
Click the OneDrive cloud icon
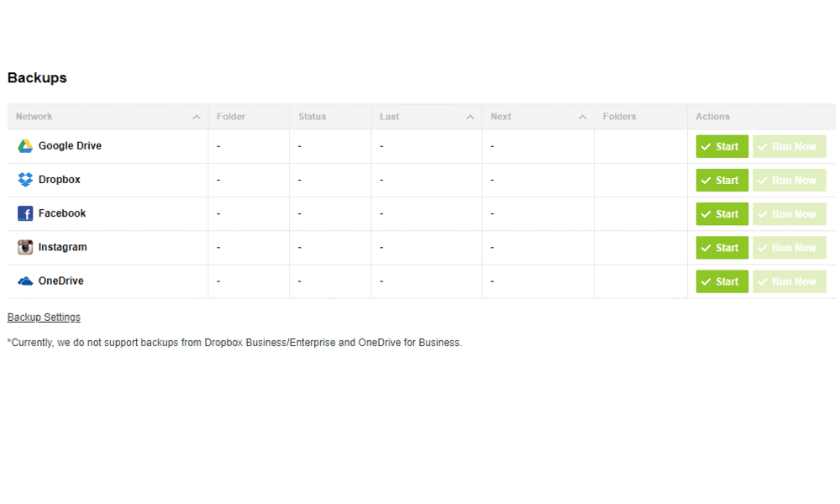(25, 281)
